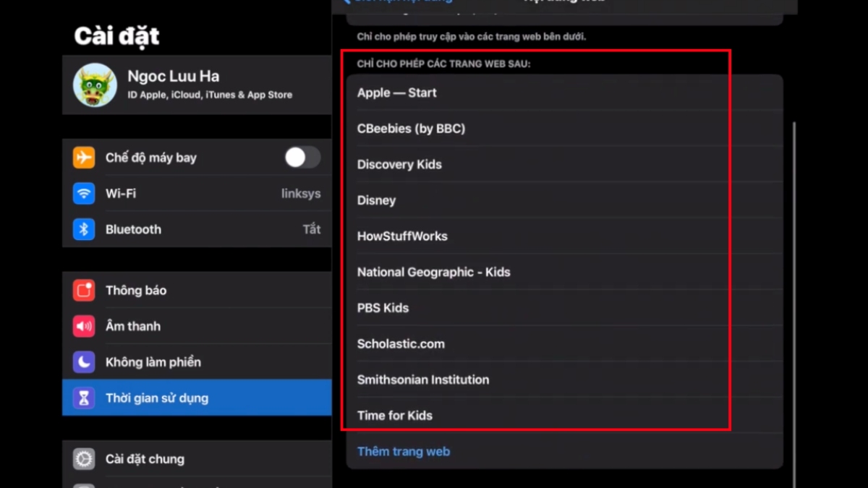The height and width of the screenshot is (488, 868).
Task: Select Discovery Kids website entry
Action: (565, 164)
